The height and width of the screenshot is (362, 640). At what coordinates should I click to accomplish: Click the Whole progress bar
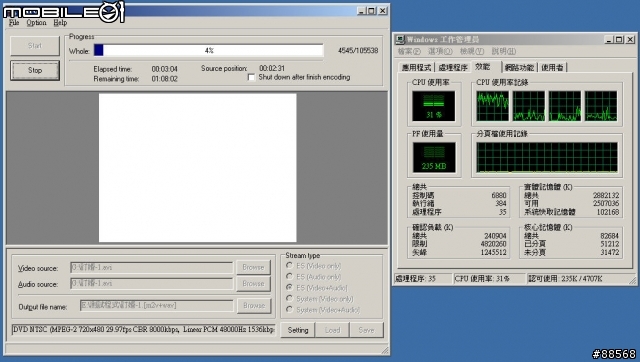pos(209,50)
